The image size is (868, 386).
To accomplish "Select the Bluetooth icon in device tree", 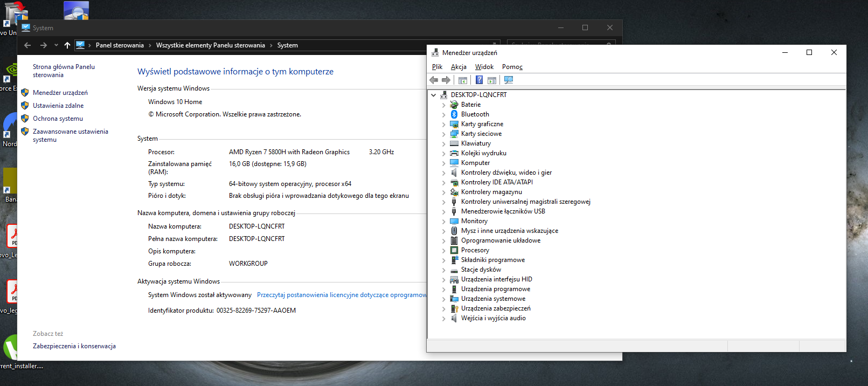I will tap(454, 114).
